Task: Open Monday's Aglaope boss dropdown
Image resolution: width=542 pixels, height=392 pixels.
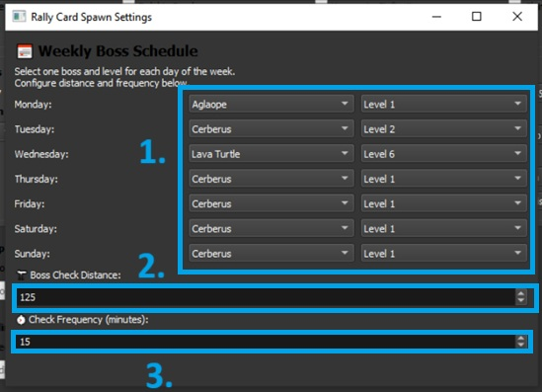Action: point(271,104)
